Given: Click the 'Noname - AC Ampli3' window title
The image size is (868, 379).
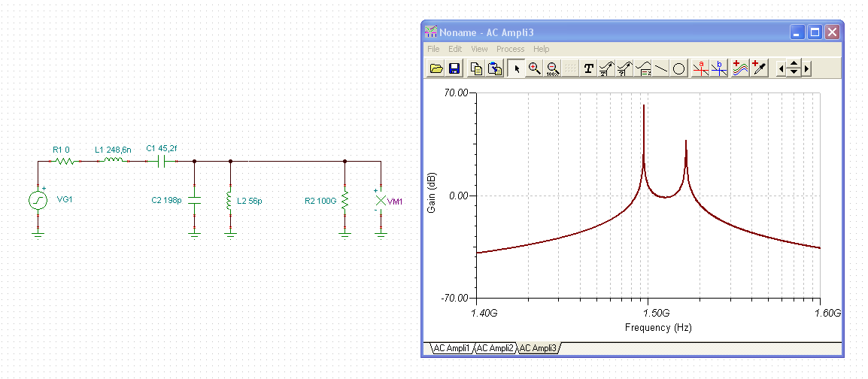Looking at the screenshot, I should point(486,32).
